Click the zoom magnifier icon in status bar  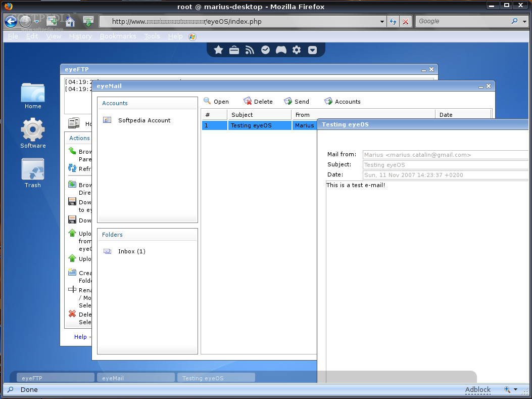(x=507, y=389)
